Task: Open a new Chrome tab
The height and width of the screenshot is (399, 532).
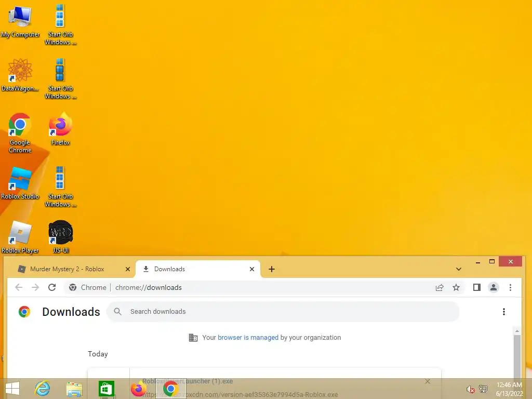Action: (x=271, y=269)
